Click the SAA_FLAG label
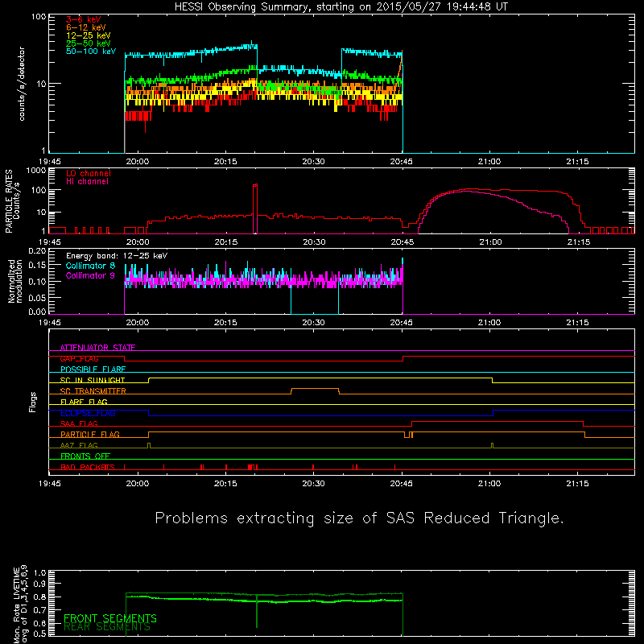 click(79, 424)
